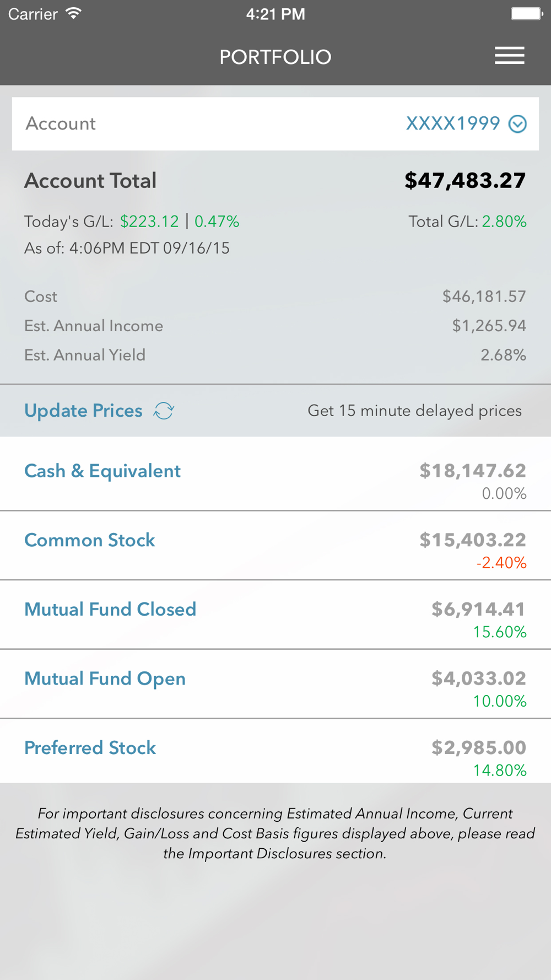View Mutual Fund Closed holdings

point(110,610)
